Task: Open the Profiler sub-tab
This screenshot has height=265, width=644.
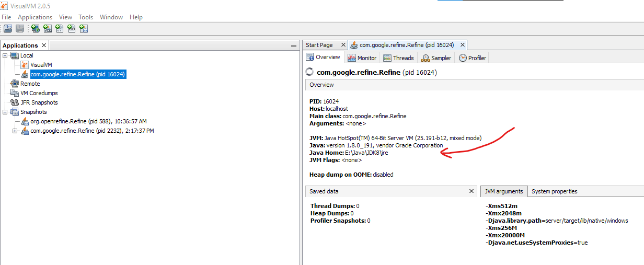Action: (473, 58)
